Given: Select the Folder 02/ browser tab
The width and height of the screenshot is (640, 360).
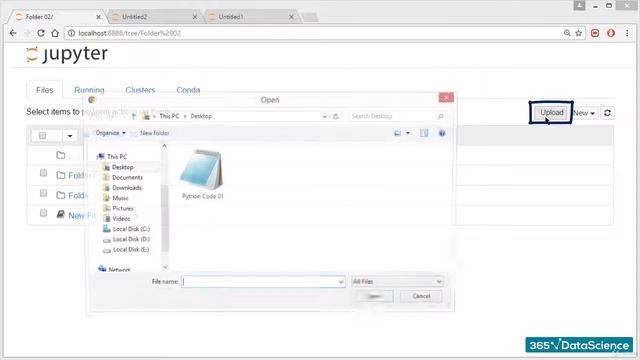Looking at the screenshot, I should 57,17.
